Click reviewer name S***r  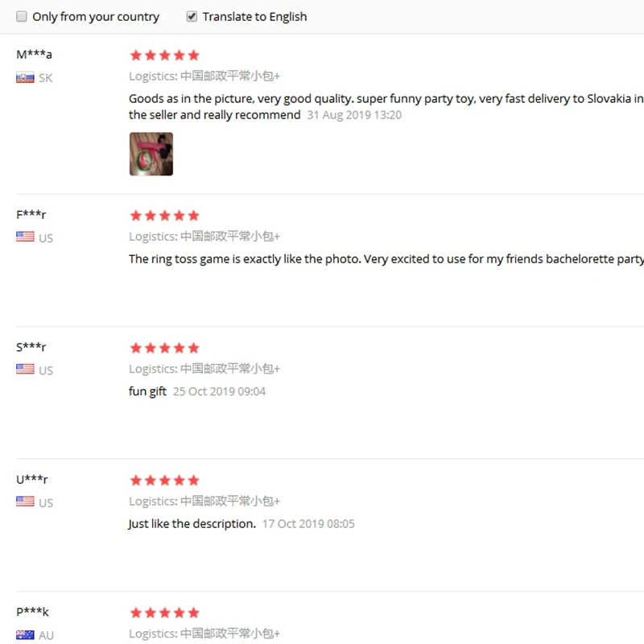(x=31, y=347)
